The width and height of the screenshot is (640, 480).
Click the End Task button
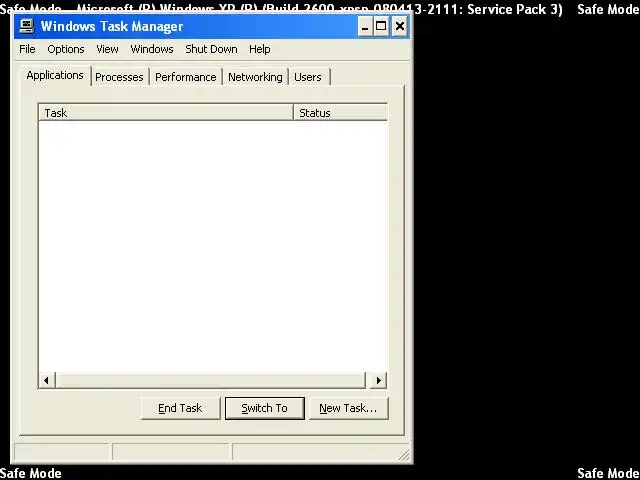[x=180, y=408]
